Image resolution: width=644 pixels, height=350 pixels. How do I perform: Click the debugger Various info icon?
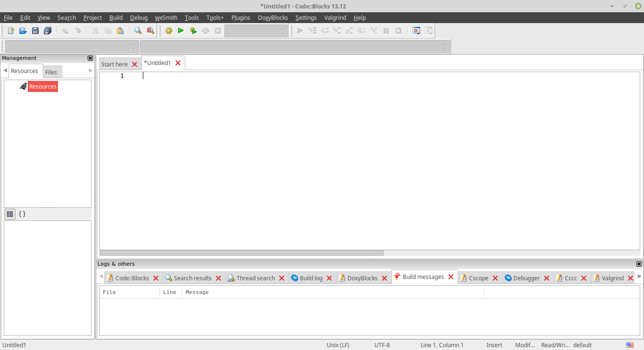pos(429,31)
